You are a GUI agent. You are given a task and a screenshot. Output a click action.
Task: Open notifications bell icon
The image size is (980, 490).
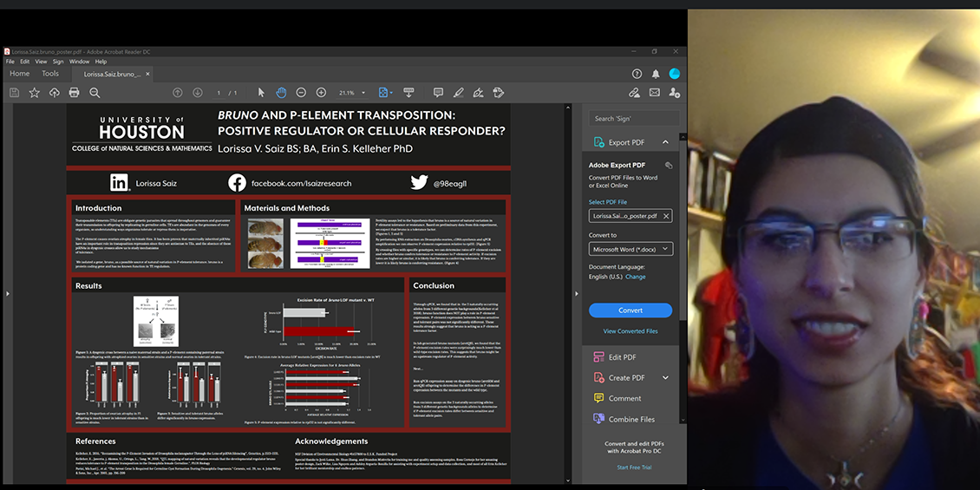(x=656, y=74)
